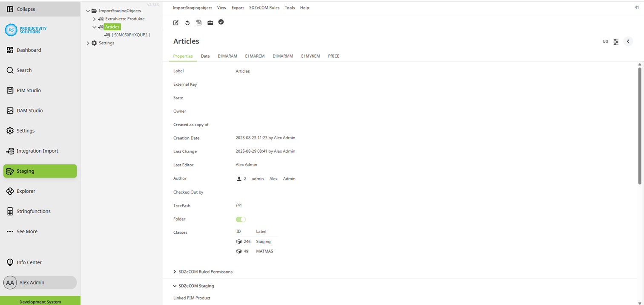Viewport: 644px width, 305px height.
Task: Select the Edit icon in the toolbar
Action: [176, 23]
